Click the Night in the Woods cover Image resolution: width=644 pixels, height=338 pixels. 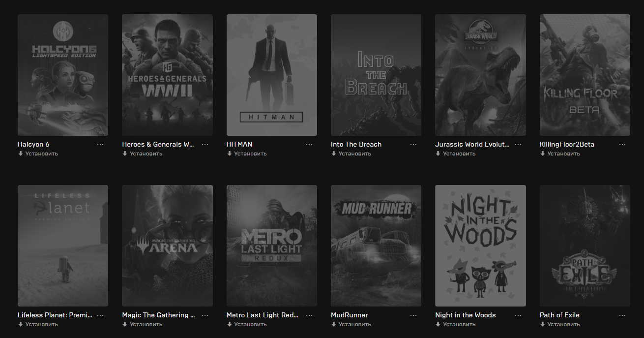(x=480, y=246)
